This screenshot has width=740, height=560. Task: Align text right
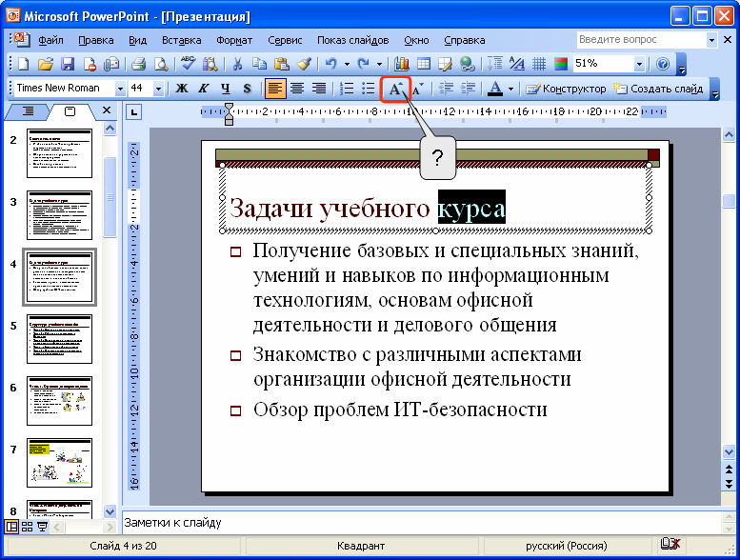(319, 89)
